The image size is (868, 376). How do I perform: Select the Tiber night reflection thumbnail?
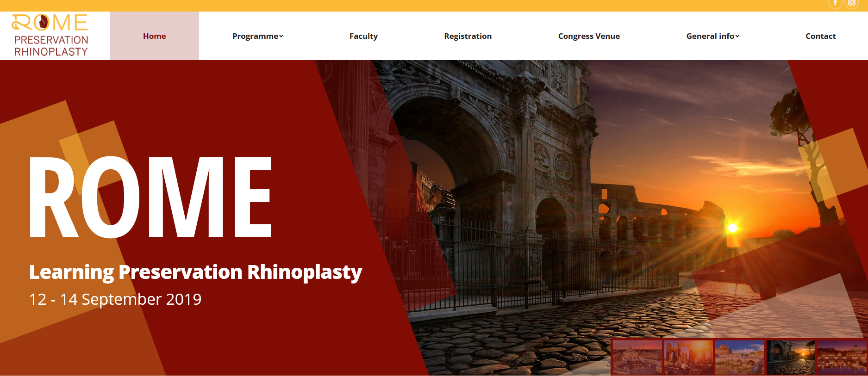point(842,357)
